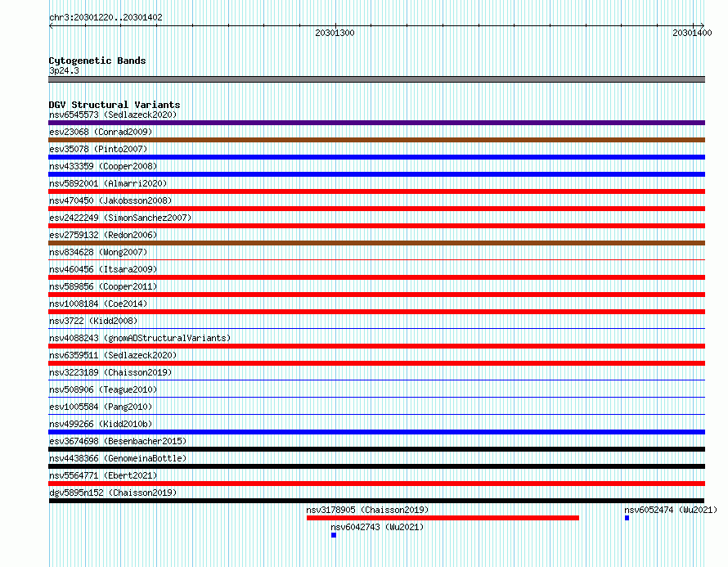
Task: Click the brown esv23068 feature bar
Action: 376,140
